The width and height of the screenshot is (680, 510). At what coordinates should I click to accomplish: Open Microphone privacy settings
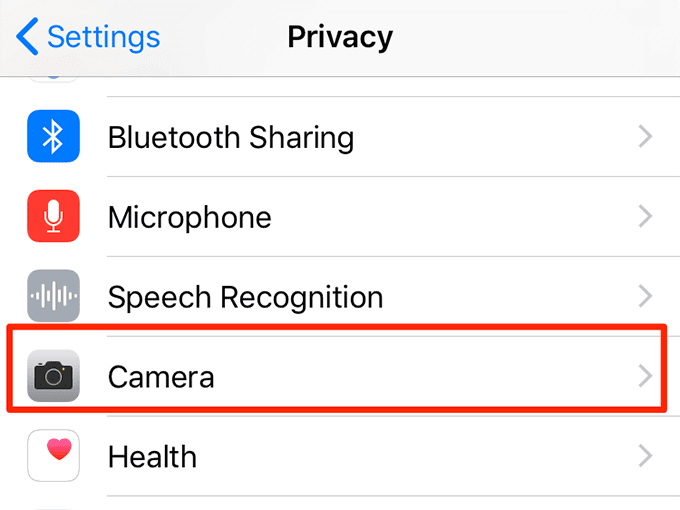[189, 217]
